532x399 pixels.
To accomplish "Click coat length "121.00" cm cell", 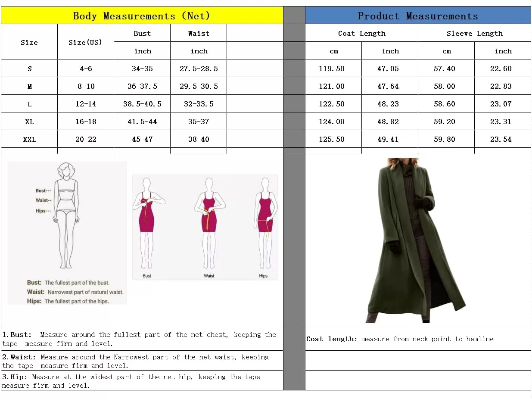I will [x=333, y=86].
